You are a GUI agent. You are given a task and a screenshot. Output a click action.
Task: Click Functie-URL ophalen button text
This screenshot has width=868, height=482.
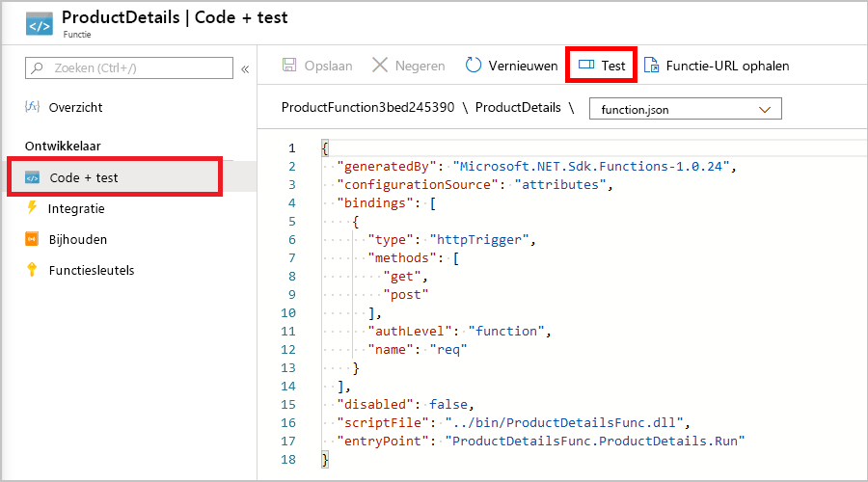(x=727, y=66)
